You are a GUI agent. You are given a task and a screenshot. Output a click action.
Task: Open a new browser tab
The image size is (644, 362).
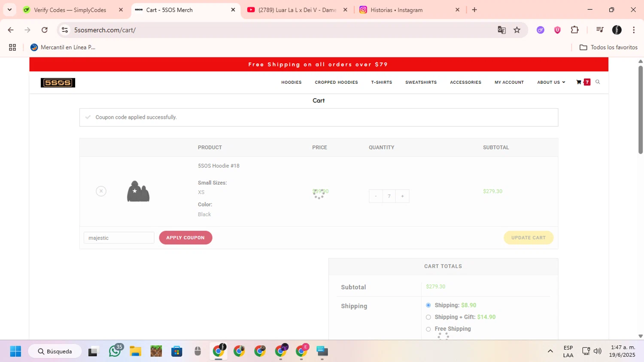pos(474,10)
